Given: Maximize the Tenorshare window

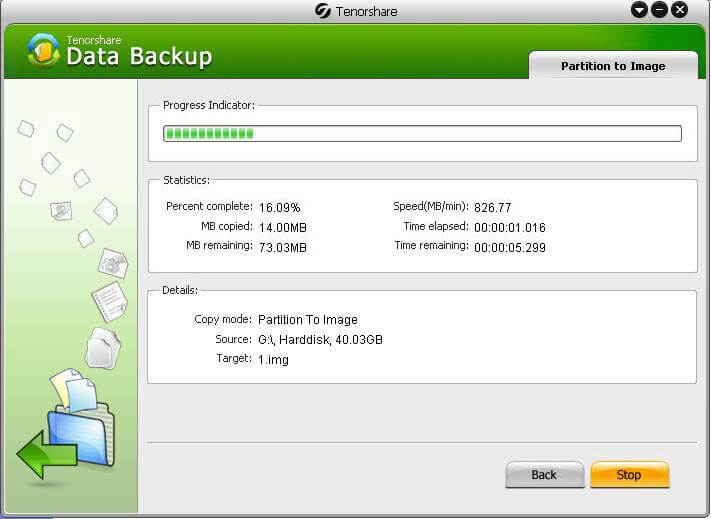Looking at the screenshot, I should pos(660,10).
